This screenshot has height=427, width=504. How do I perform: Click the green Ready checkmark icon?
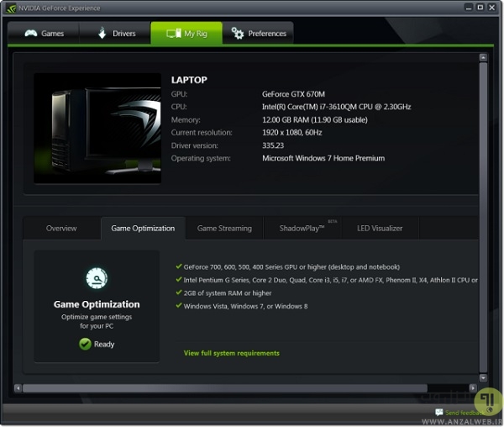[85, 344]
